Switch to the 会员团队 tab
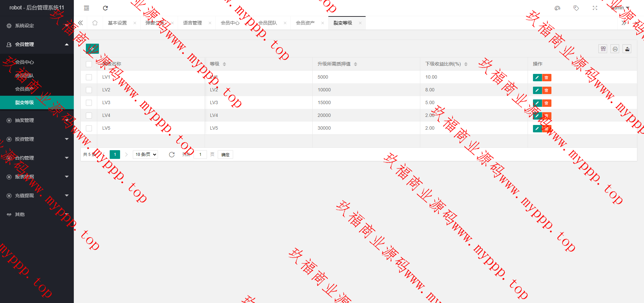The height and width of the screenshot is (303, 644). [268, 23]
